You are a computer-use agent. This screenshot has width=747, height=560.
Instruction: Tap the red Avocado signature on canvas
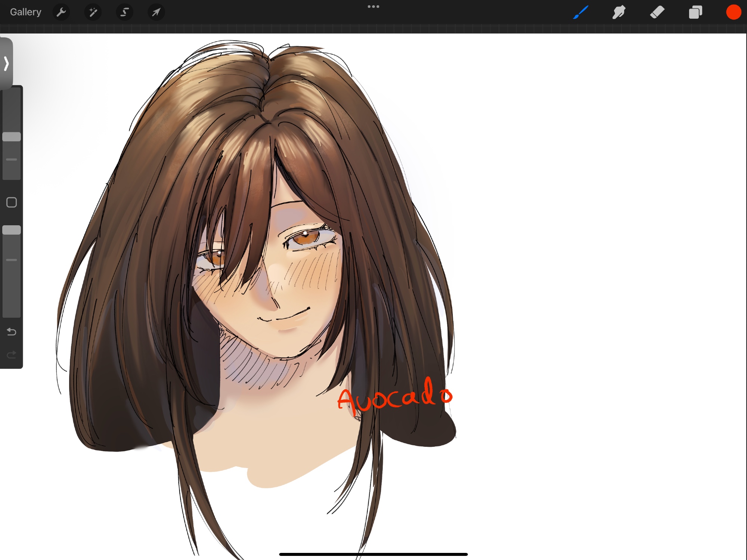pyautogui.click(x=394, y=398)
